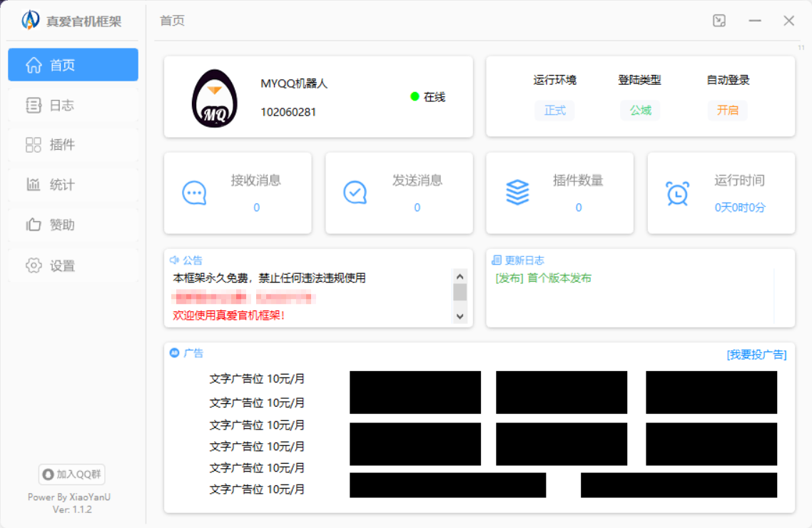Open 设置 from the sidebar menu

[34, 265]
